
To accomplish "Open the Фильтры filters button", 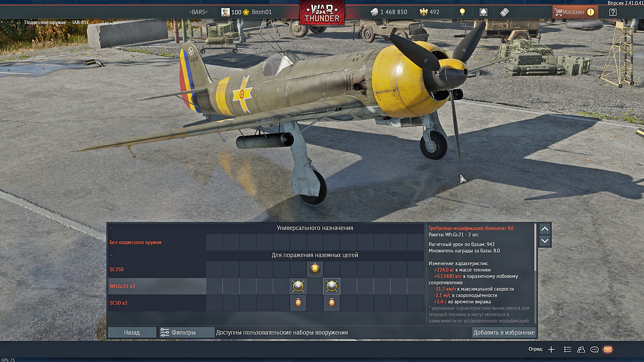I will click(187, 333).
